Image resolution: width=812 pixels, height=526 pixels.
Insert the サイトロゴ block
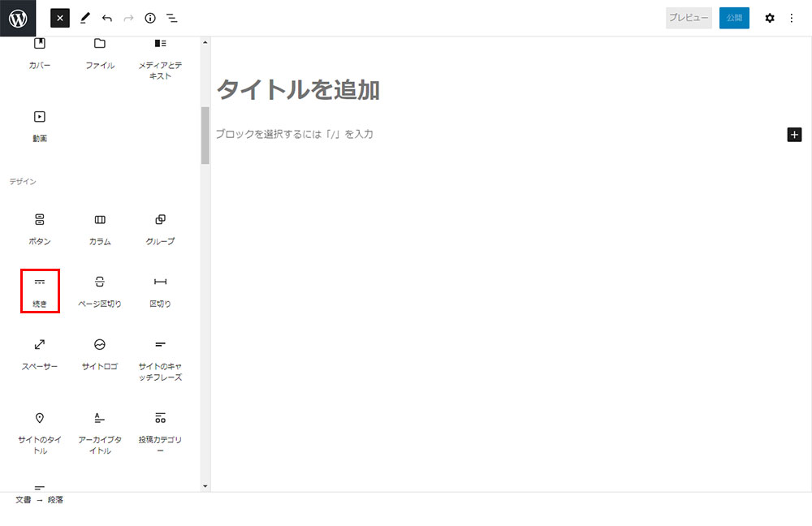pos(100,354)
